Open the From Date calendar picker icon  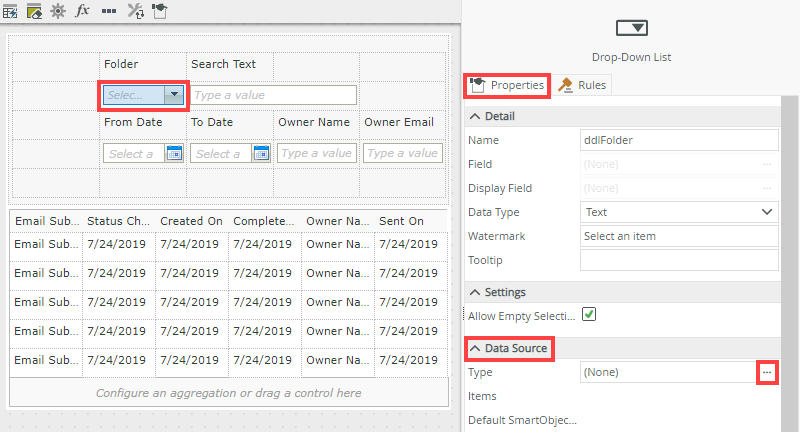pyautogui.click(x=174, y=153)
